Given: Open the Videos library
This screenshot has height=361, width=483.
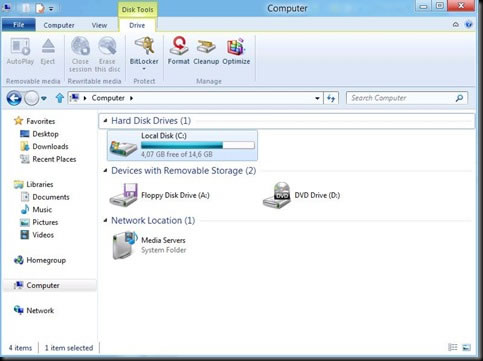Looking at the screenshot, I should [37, 235].
